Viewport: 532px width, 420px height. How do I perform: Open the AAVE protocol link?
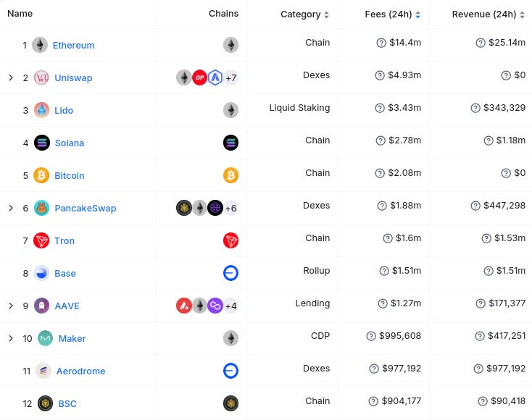tap(67, 306)
